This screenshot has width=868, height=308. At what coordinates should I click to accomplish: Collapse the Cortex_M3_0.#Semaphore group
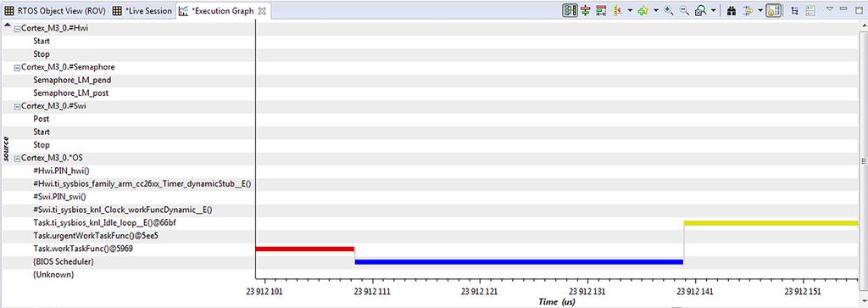[x=17, y=67]
